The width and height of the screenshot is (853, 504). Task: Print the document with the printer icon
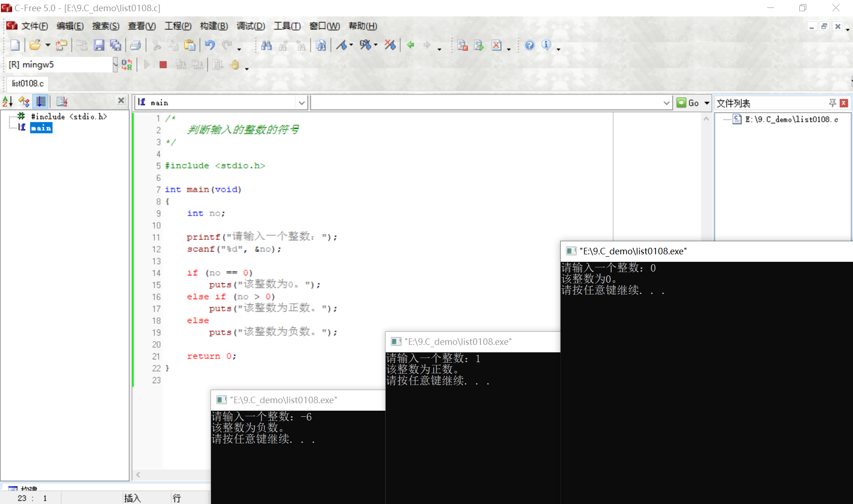pyautogui.click(x=135, y=45)
